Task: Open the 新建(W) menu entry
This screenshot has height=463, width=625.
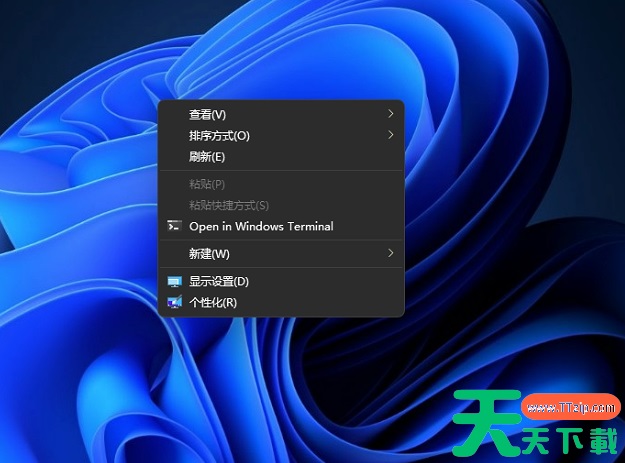Action: click(x=282, y=253)
